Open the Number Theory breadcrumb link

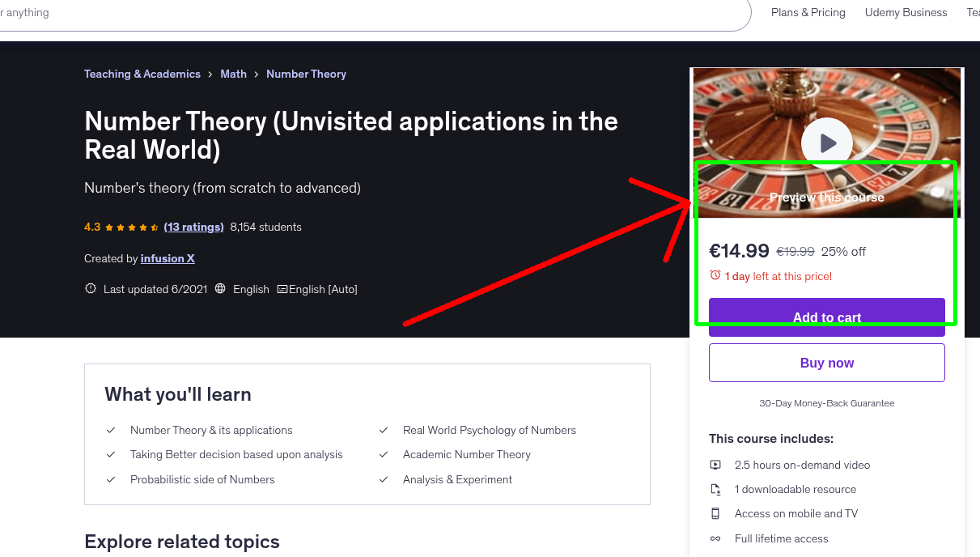tap(306, 74)
